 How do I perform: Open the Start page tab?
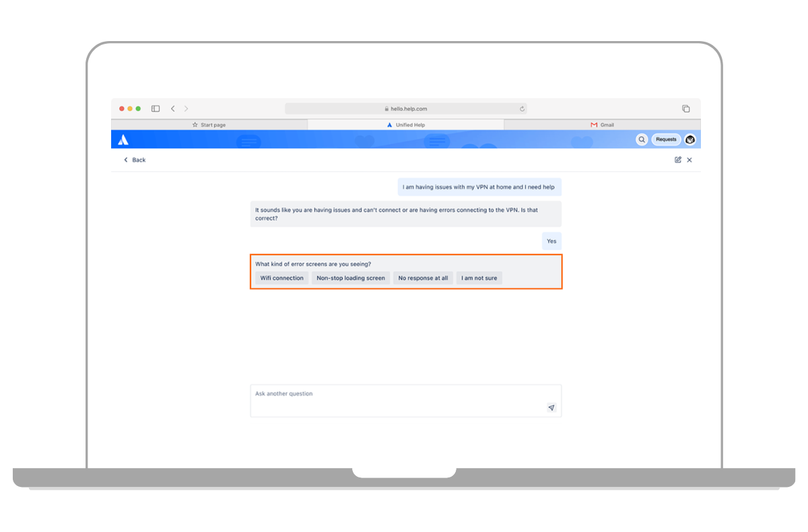click(x=209, y=124)
